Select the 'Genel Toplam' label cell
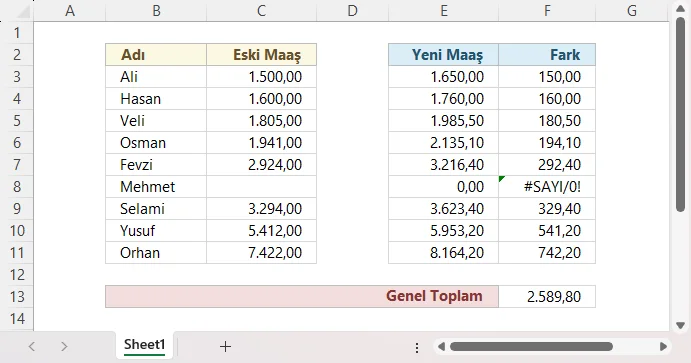This screenshot has width=691, height=363. coord(302,296)
